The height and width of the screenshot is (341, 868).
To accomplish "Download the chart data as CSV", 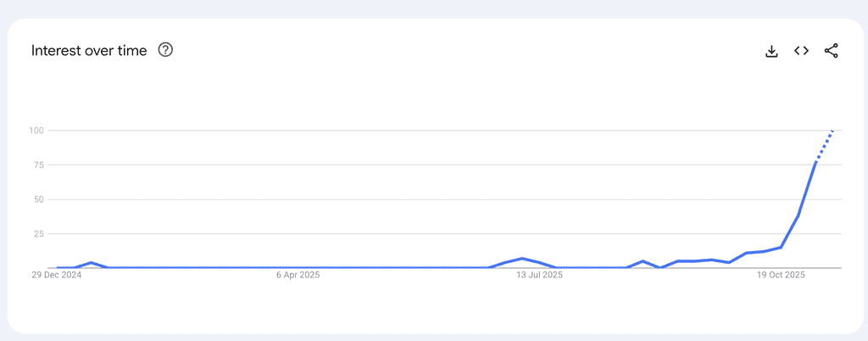I will (x=771, y=51).
